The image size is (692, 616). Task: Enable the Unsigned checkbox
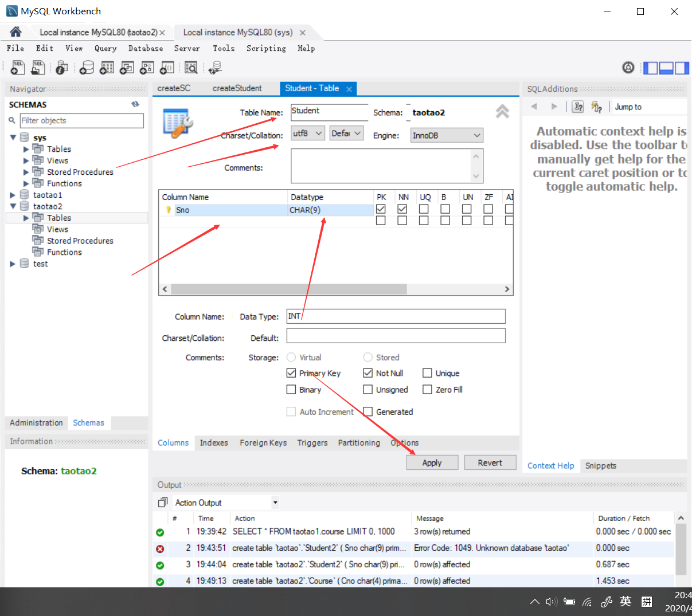[x=368, y=390]
